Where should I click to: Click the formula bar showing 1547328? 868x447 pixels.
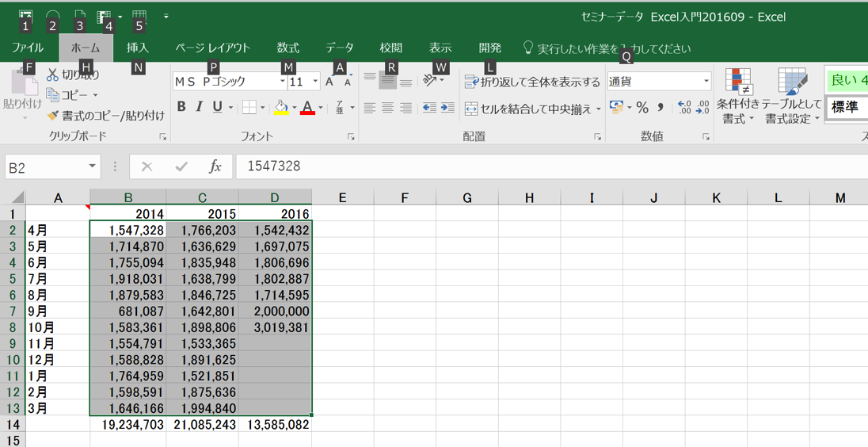[551, 166]
